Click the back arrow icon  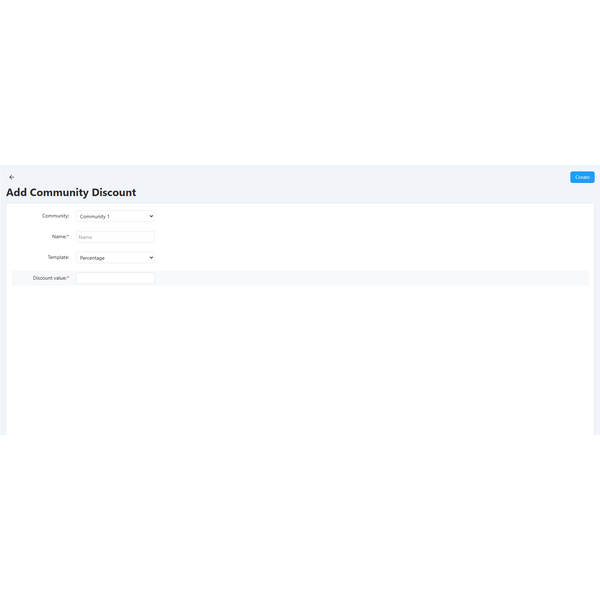[12, 177]
